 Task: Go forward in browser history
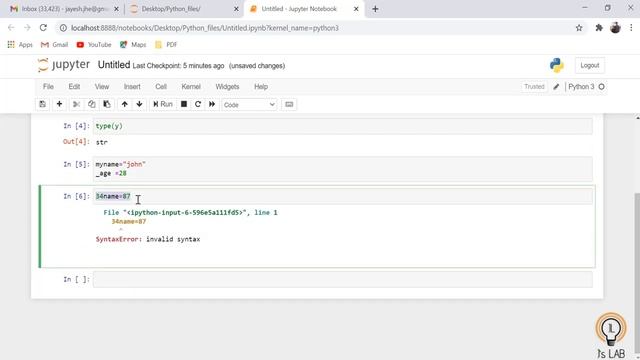(27, 28)
